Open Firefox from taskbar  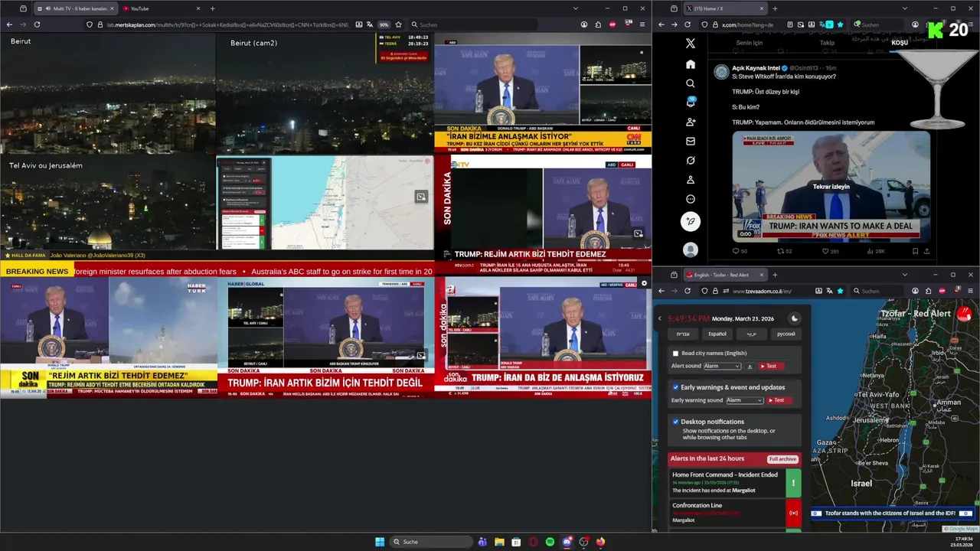(x=600, y=542)
